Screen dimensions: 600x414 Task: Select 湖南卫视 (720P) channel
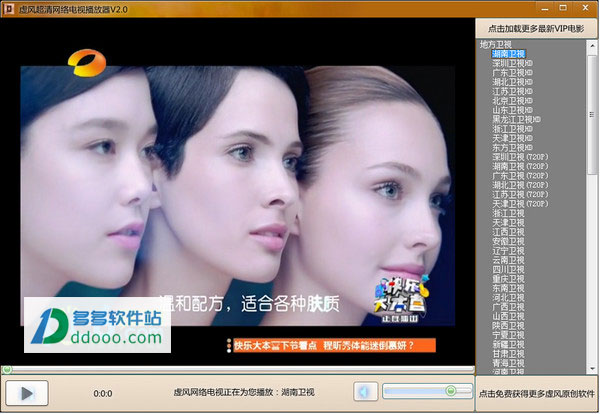520,166
